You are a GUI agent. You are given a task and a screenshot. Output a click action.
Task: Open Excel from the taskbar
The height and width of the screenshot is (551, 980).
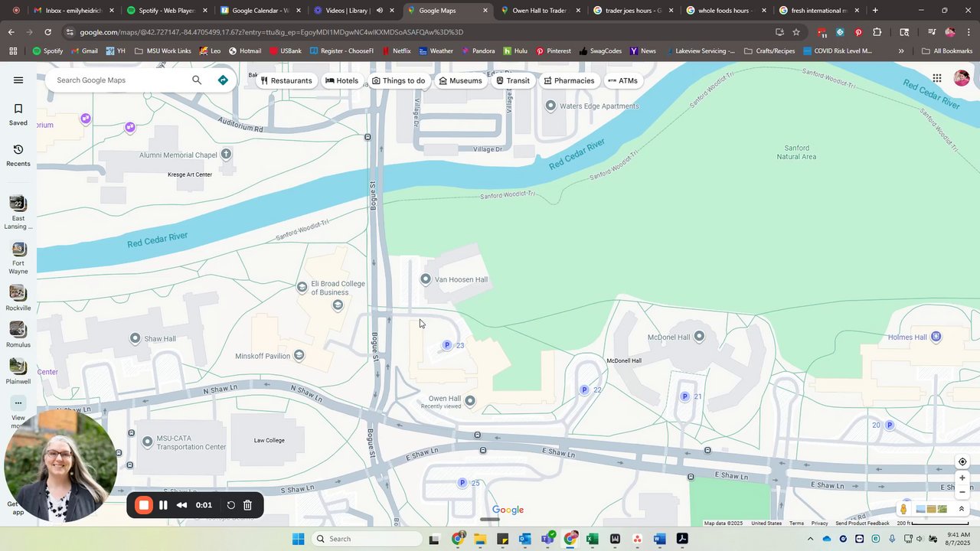click(592, 539)
